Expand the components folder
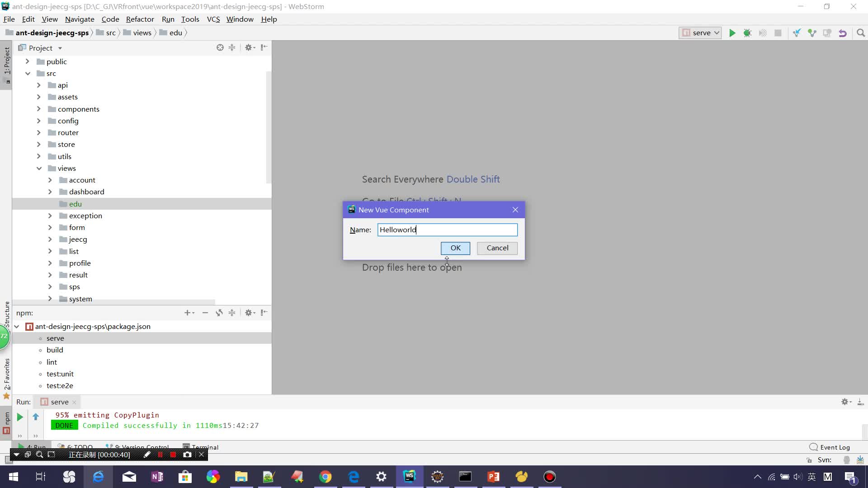The image size is (868, 488). pyautogui.click(x=40, y=109)
